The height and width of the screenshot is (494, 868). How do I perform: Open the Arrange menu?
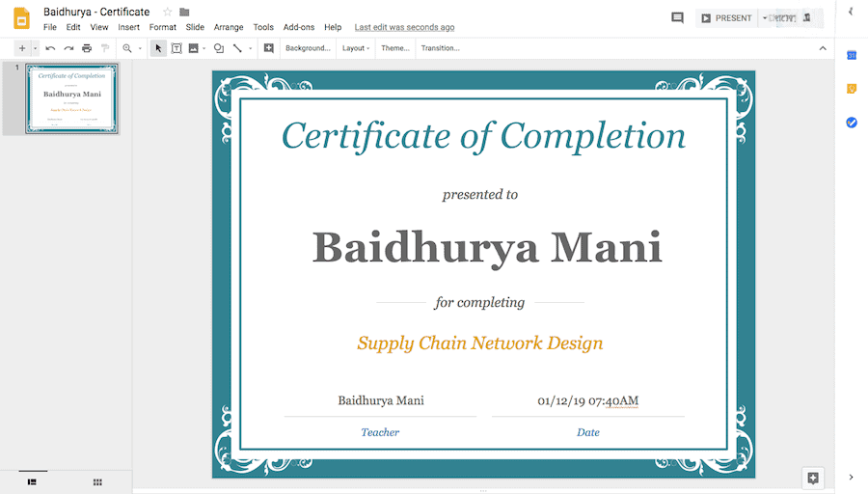[229, 27]
